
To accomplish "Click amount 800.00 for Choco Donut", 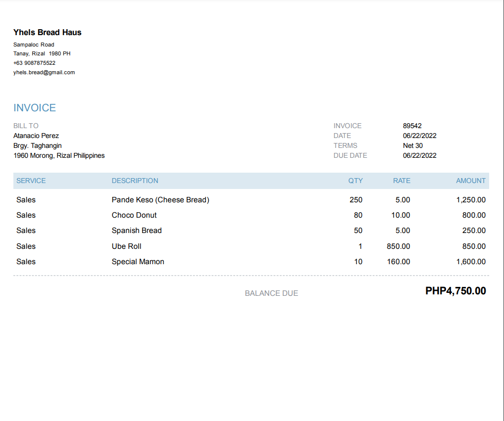I will (474, 216).
